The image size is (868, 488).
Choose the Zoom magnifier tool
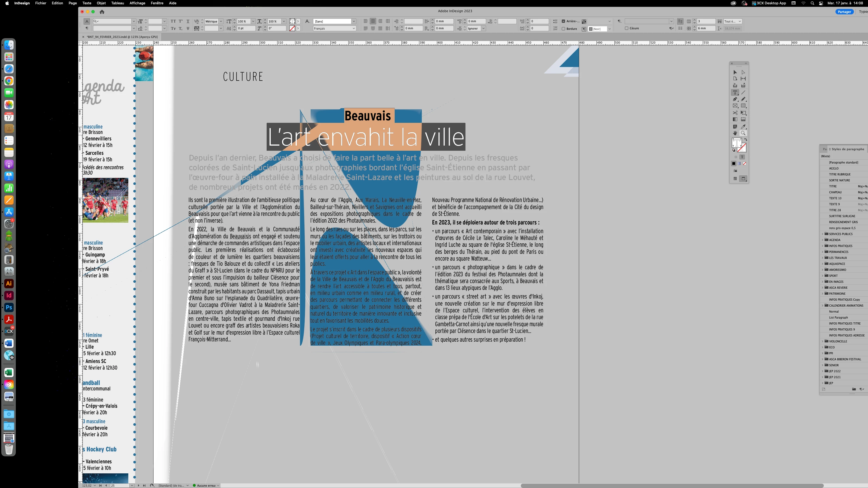tap(743, 133)
